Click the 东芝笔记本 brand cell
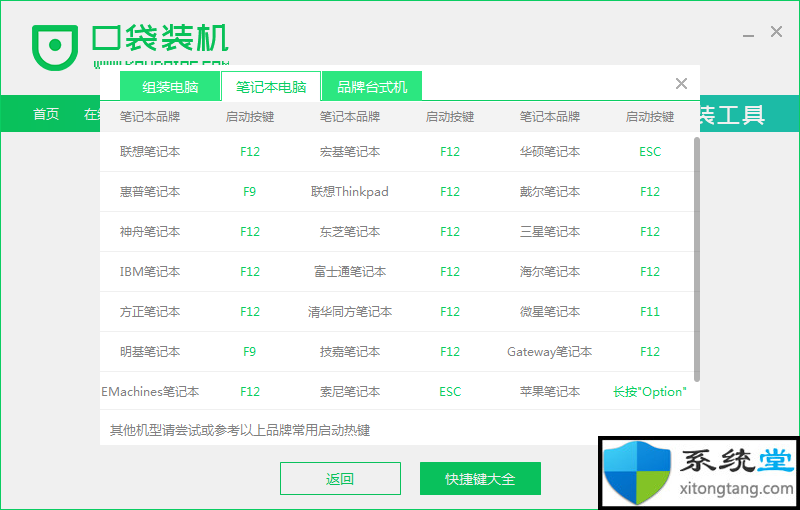 [x=350, y=232]
